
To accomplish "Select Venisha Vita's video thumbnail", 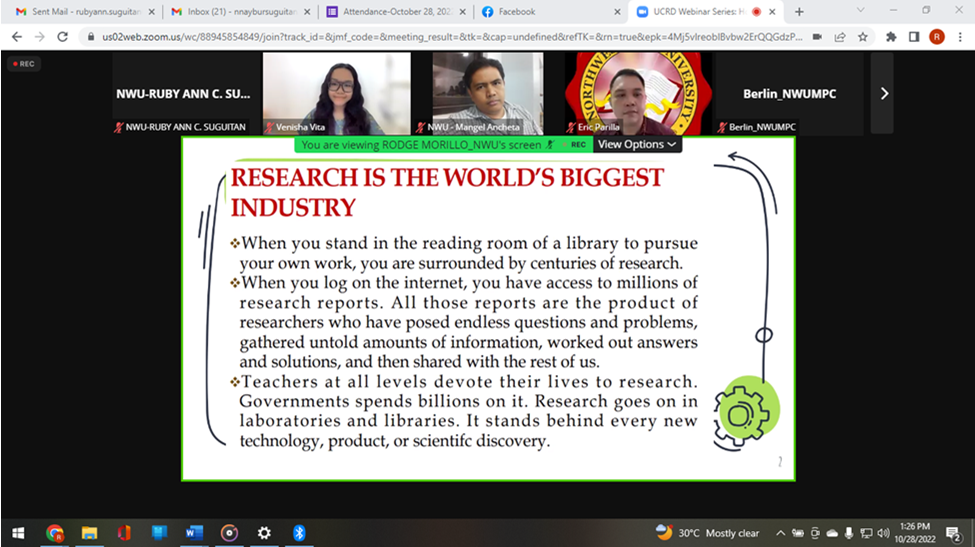I will pos(337,93).
